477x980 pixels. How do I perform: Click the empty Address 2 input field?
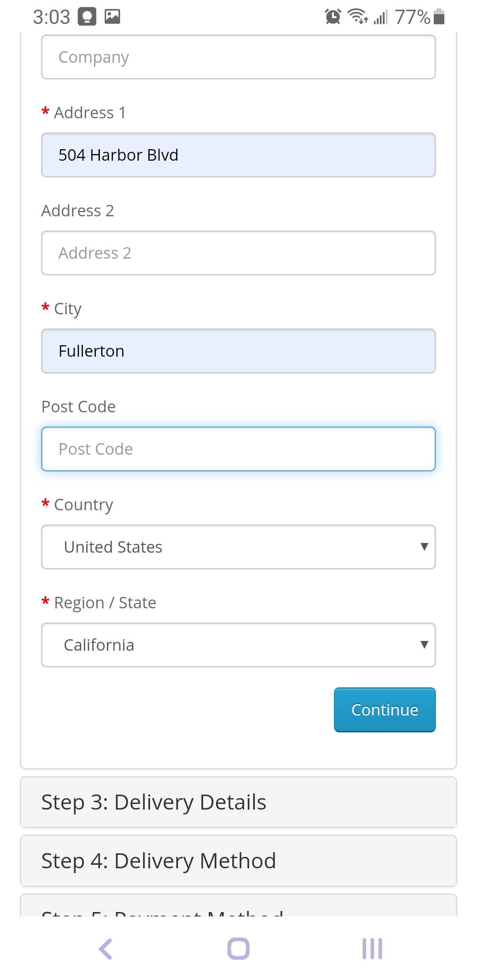(238, 253)
